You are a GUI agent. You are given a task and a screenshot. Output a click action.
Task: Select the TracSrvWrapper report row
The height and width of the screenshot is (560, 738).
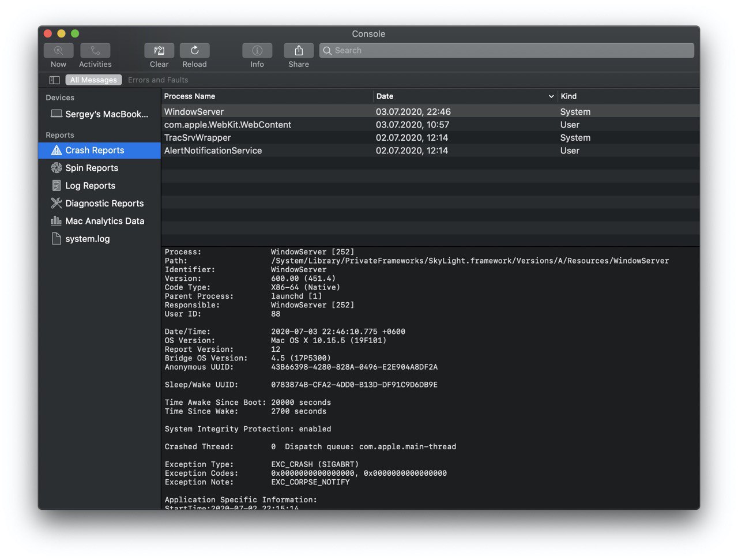click(430, 138)
